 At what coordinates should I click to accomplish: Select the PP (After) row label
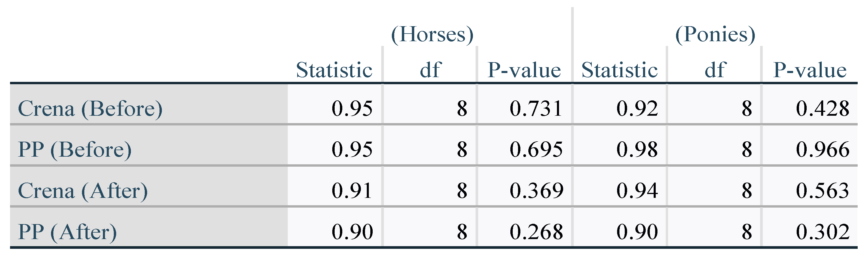[67, 232]
